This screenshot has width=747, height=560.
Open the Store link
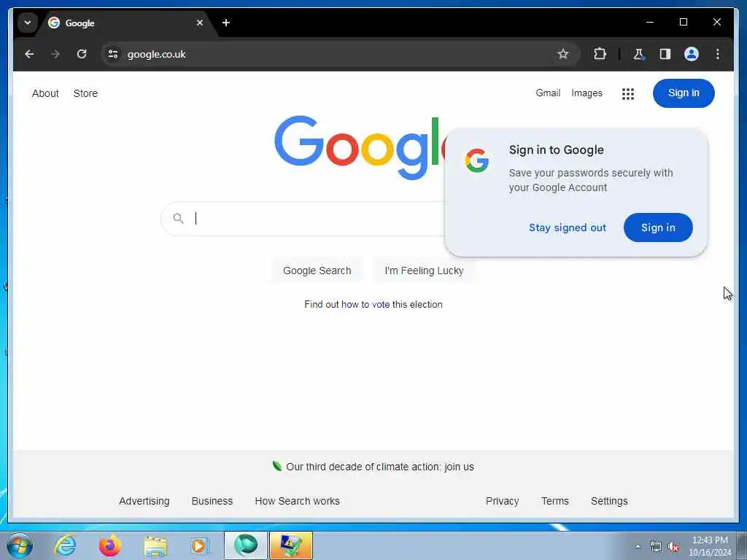tap(85, 93)
